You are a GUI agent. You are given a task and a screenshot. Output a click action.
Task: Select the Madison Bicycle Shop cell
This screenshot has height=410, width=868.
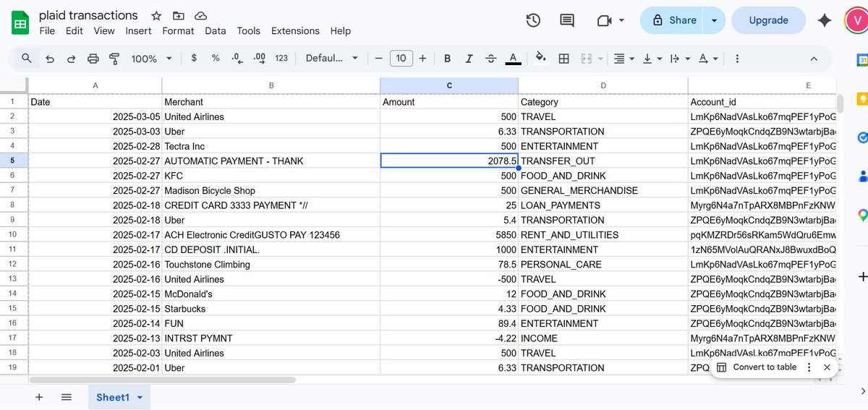click(271, 191)
